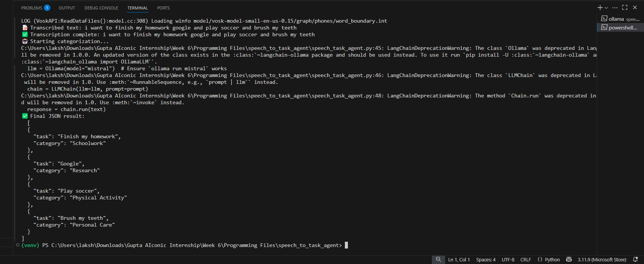644x264 pixels.
Task: Select encoding via UTF-8 indicator
Action: pos(508,259)
